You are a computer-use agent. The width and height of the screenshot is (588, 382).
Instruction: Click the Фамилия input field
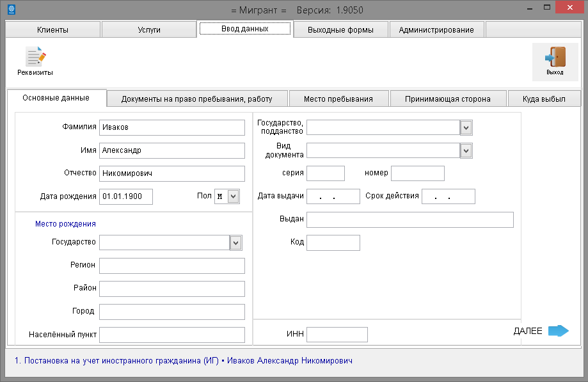(x=171, y=127)
